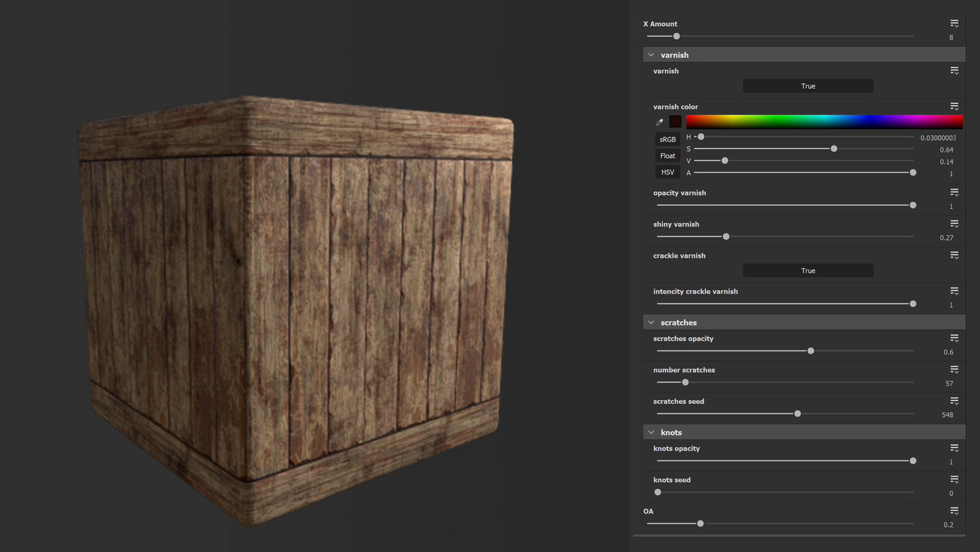980x552 pixels.
Task: Click the options icon next to crackle varnish
Action: click(x=954, y=254)
